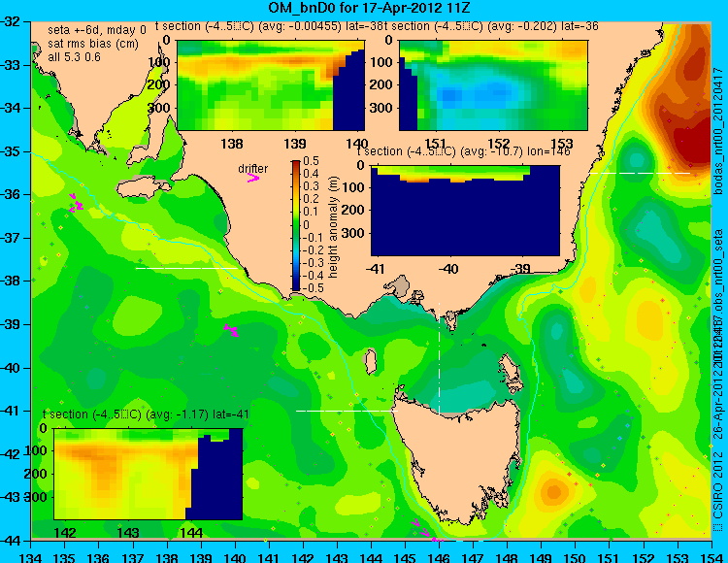This screenshot has width=728, height=563.
Task: Click the section title ending 'lat=-36'
Action: click(490, 26)
